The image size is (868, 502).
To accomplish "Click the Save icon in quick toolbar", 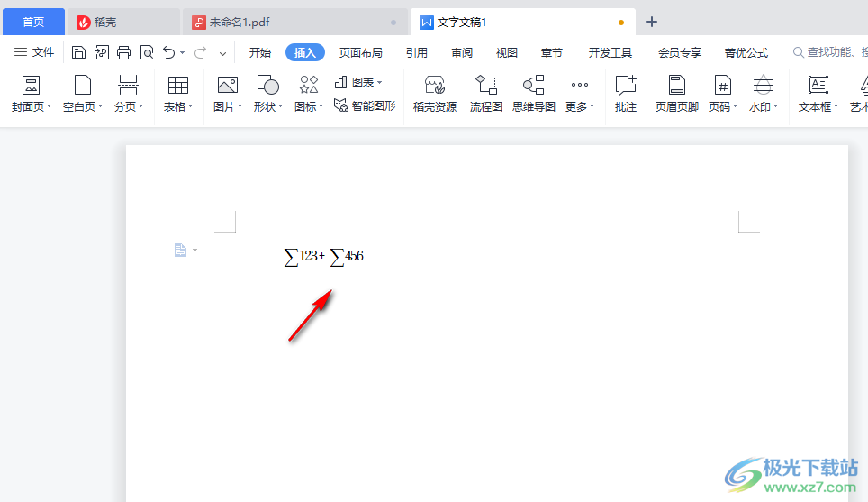I will 78,52.
